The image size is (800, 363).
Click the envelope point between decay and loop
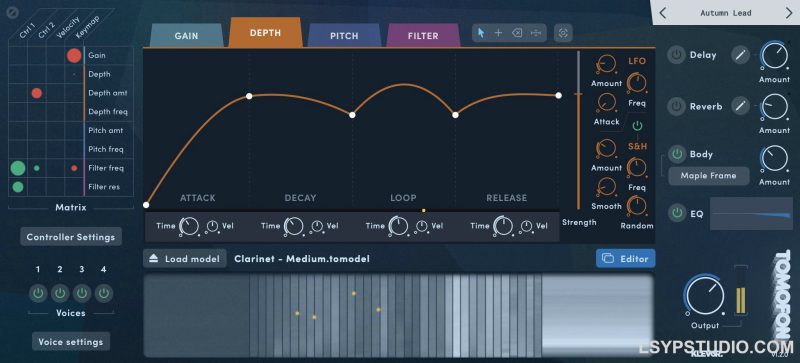(352, 115)
